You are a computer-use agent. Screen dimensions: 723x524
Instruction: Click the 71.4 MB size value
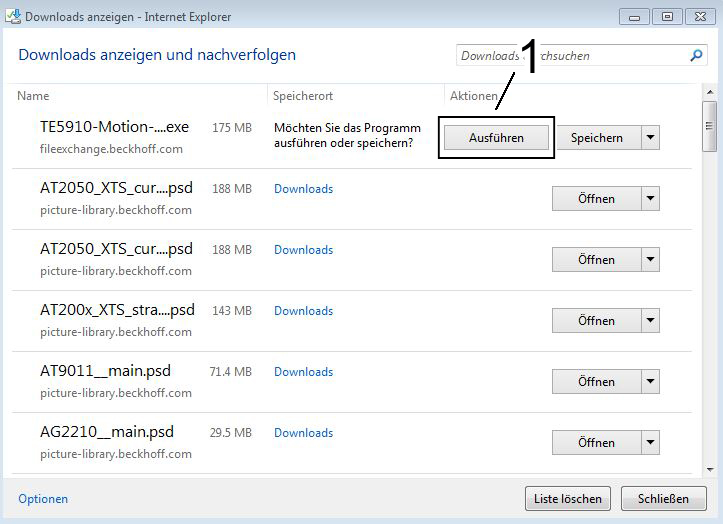(x=231, y=371)
